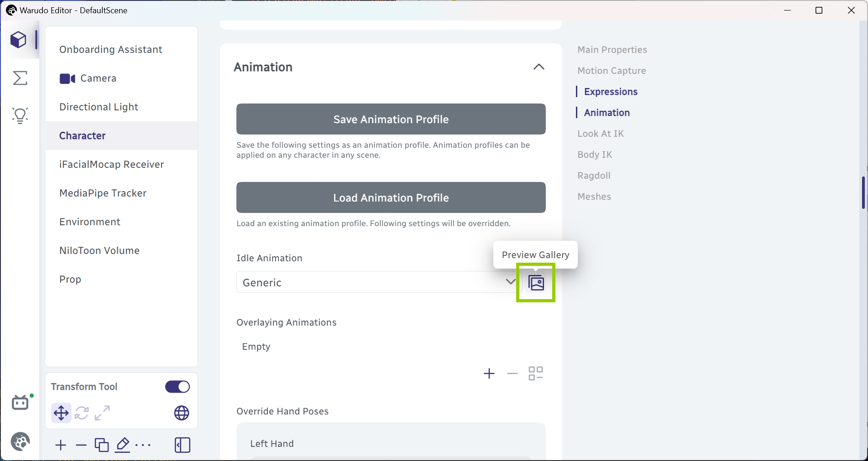Open the lightbulb discover tab
The width and height of the screenshot is (868, 461).
[x=20, y=116]
